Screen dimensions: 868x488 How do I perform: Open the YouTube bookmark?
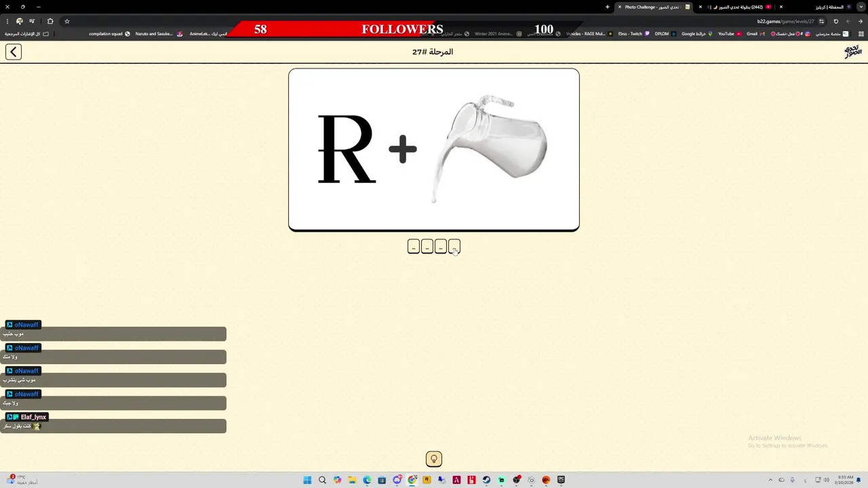729,34
